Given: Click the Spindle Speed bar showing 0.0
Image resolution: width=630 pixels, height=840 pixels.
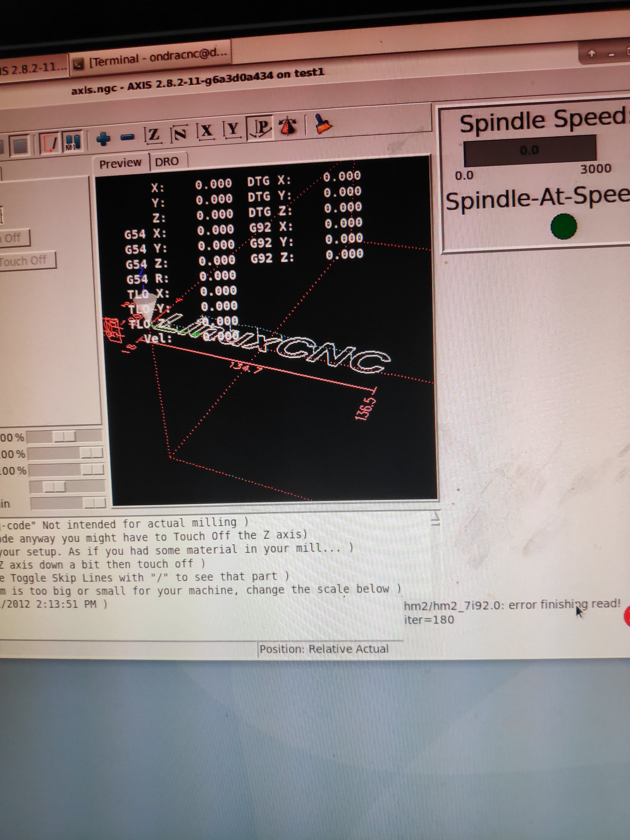Looking at the screenshot, I should pyautogui.click(x=530, y=150).
